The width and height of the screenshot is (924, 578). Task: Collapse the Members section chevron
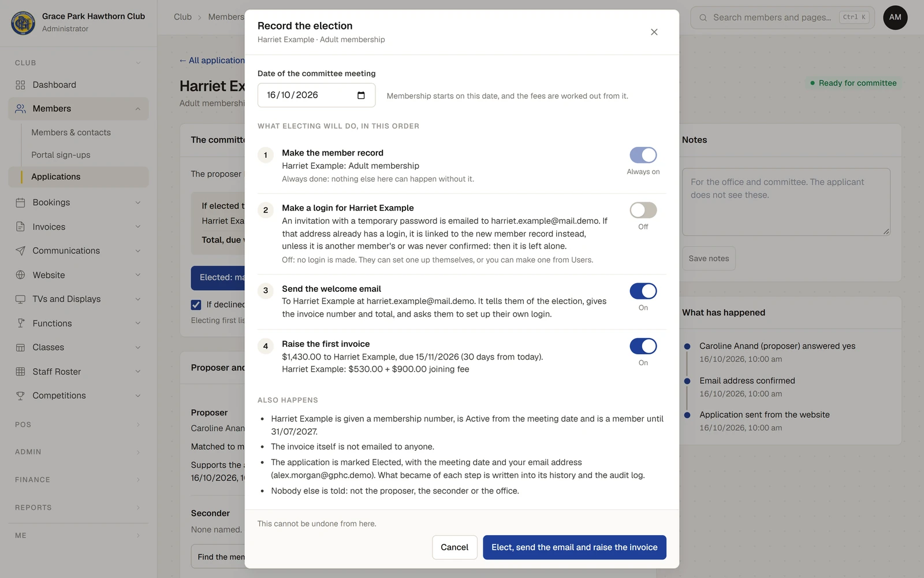point(138,109)
